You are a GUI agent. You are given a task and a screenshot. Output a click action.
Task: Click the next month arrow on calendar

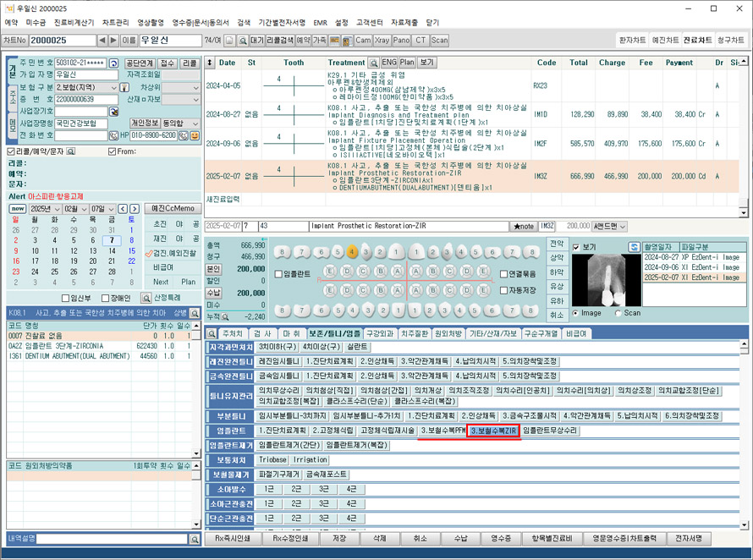click(135, 209)
